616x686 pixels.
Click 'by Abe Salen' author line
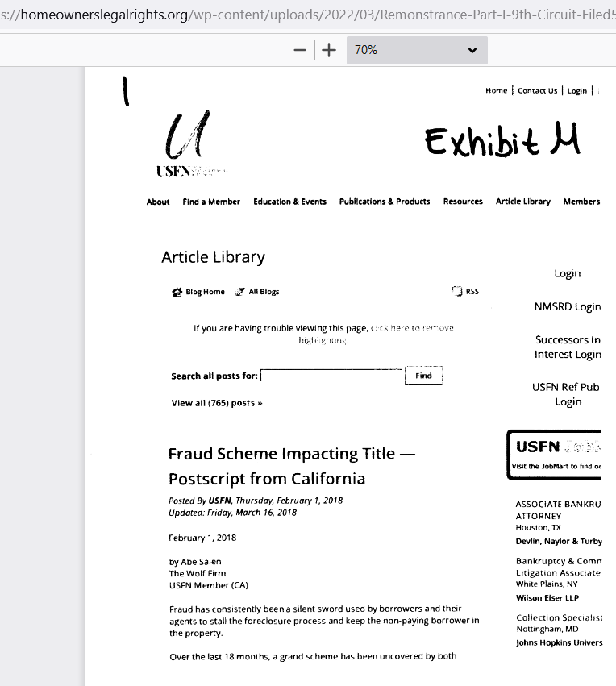[195, 562]
